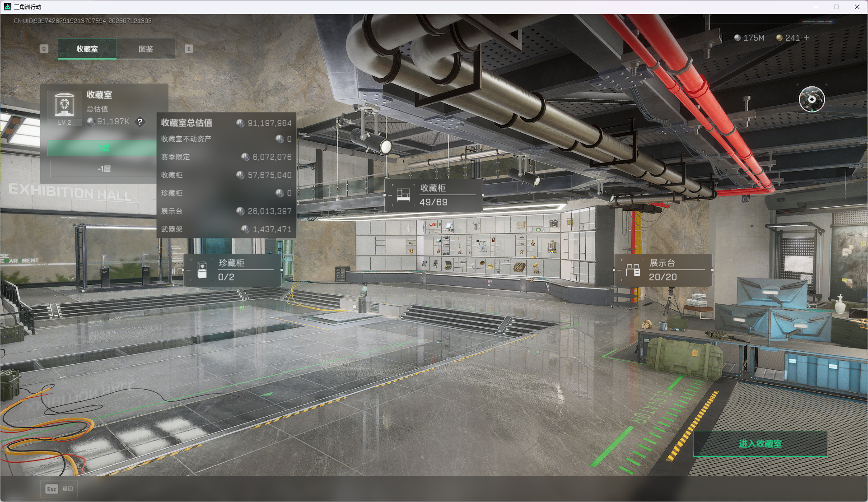This screenshot has width=868, height=502.
Task: Click the 珍藏柜 value row showing 0
Action: pyautogui.click(x=226, y=193)
